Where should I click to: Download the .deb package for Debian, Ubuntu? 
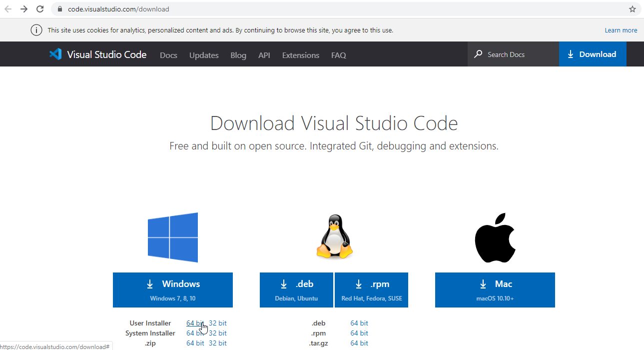(296, 290)
